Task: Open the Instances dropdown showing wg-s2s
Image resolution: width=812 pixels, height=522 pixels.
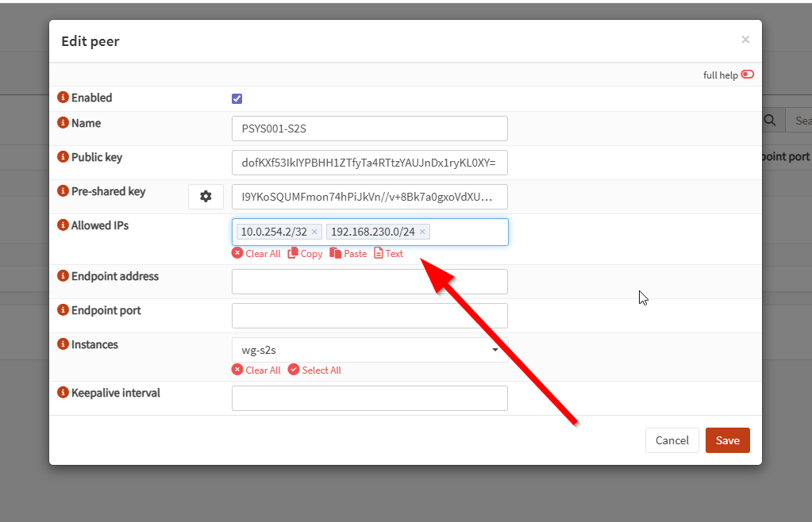Action: (369, 350)
